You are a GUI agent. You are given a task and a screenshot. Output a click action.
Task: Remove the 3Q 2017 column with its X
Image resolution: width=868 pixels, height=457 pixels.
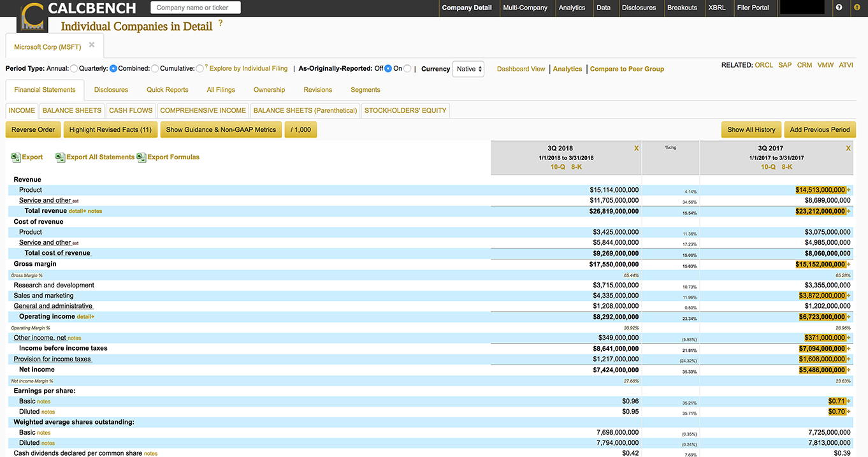[x=848, y=148]
